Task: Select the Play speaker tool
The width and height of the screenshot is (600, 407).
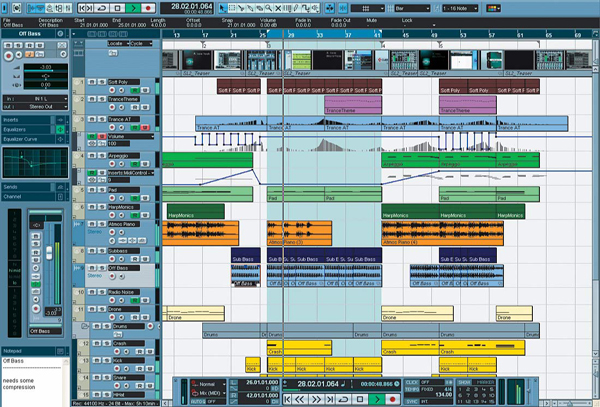Action: click(x=315, y=8)
